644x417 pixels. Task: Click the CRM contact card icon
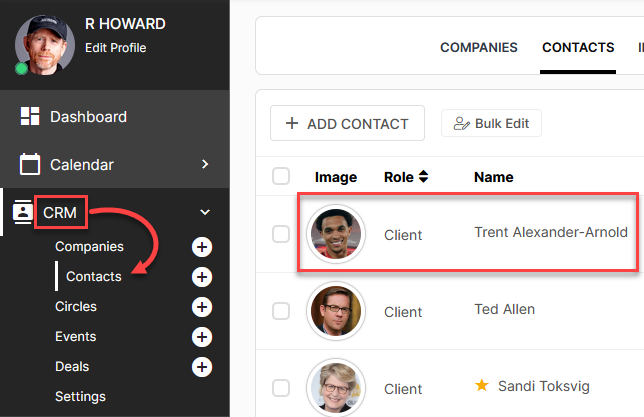(x=23, y=212)
